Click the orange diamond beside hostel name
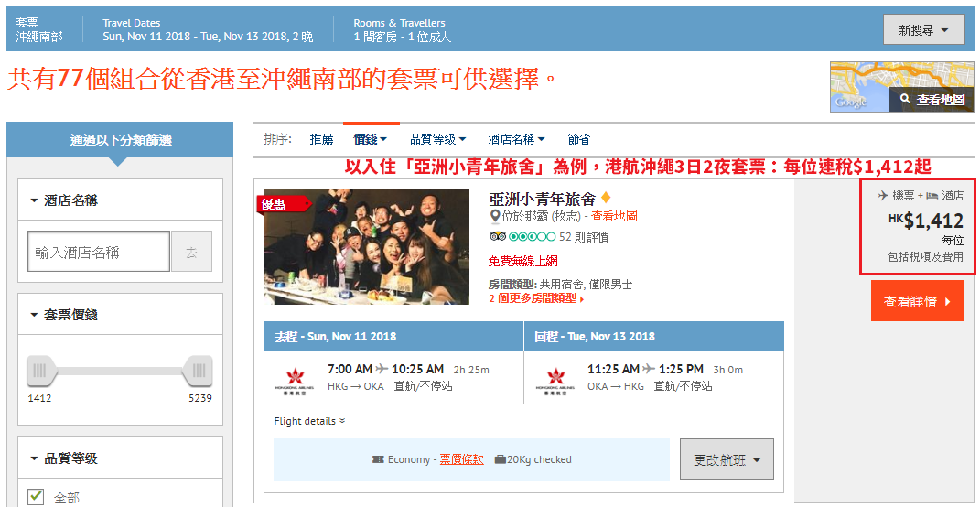This screenshot has width=980, height=507. (x=605, y=199)
